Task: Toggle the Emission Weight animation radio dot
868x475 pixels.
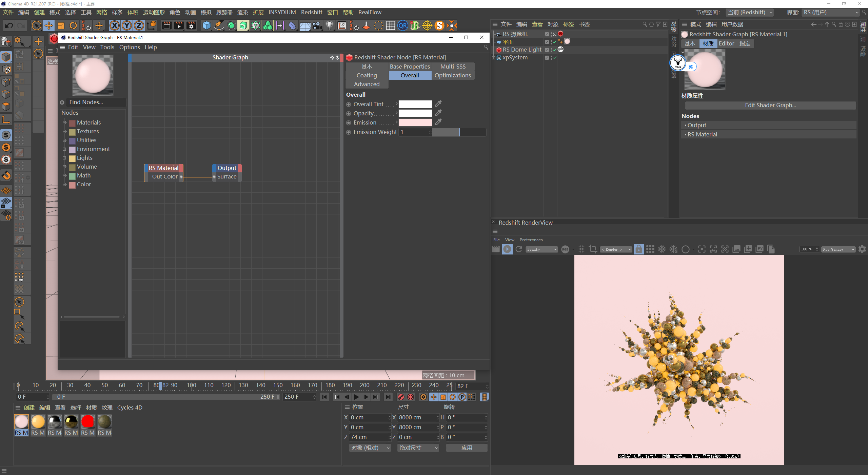Action: point(349,132)
